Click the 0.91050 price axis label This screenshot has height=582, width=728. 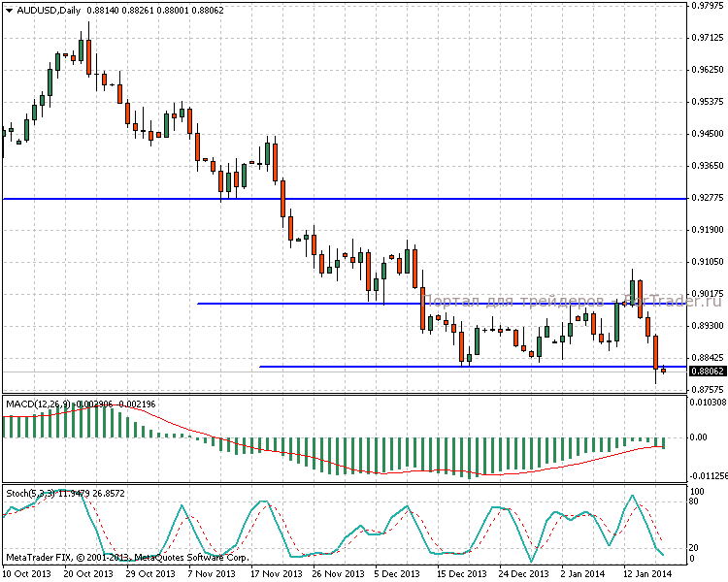tap(706, 262)
